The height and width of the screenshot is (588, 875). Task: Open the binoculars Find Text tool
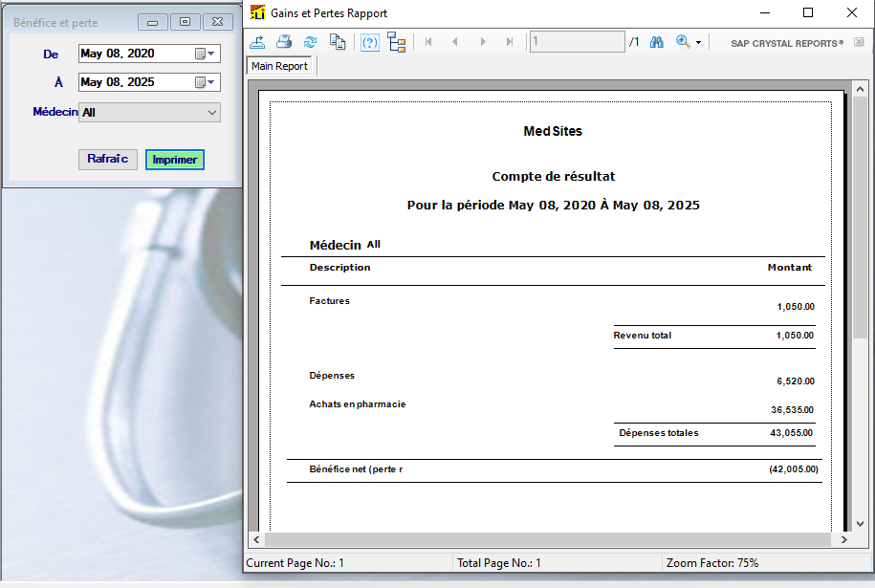657,42
